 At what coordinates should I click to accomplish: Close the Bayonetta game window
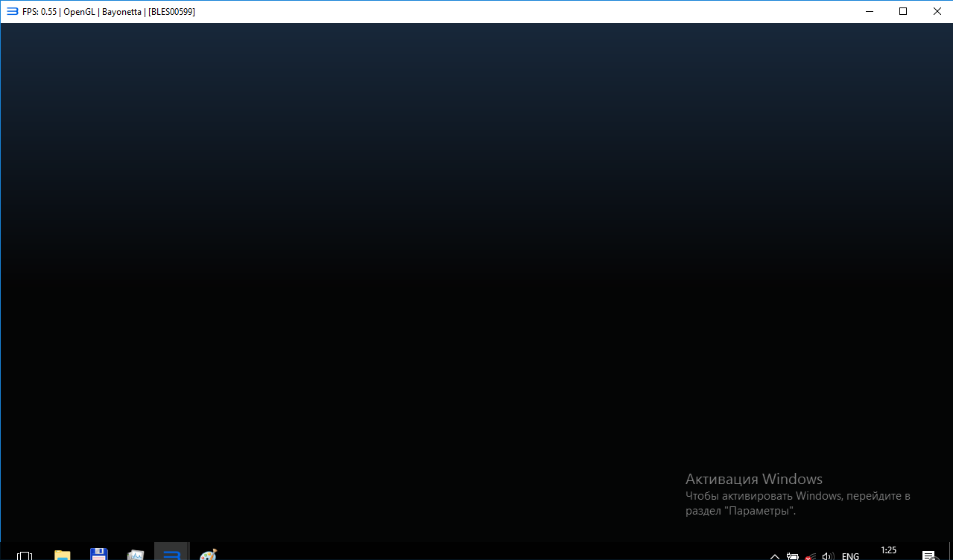pyautogui.click(x=937, y=11)
